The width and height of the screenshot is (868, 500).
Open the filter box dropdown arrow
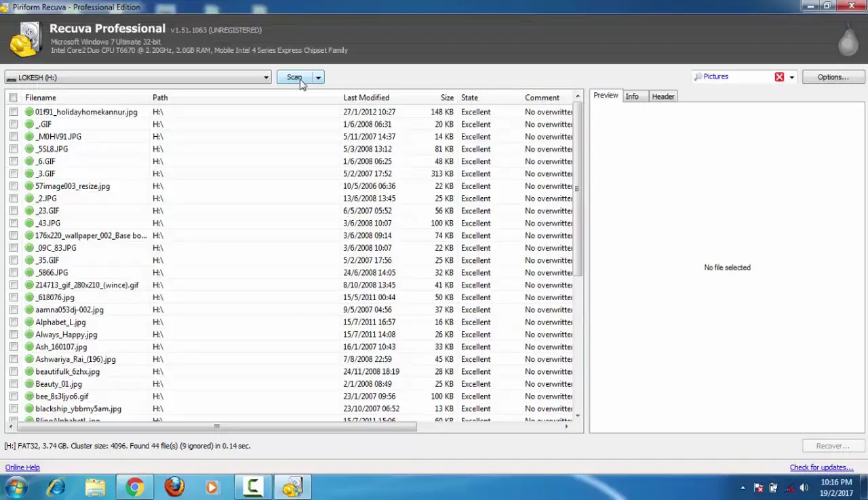(791, 77)
